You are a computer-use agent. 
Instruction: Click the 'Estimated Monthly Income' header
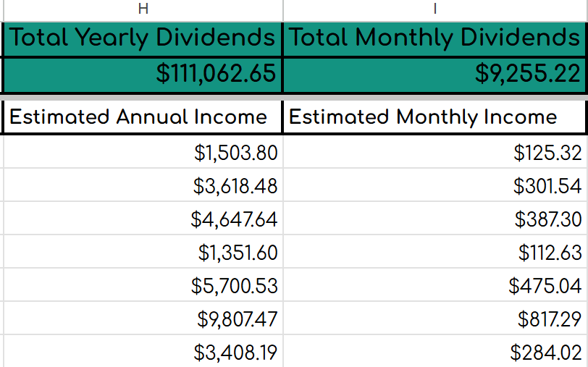click(435, 117)
